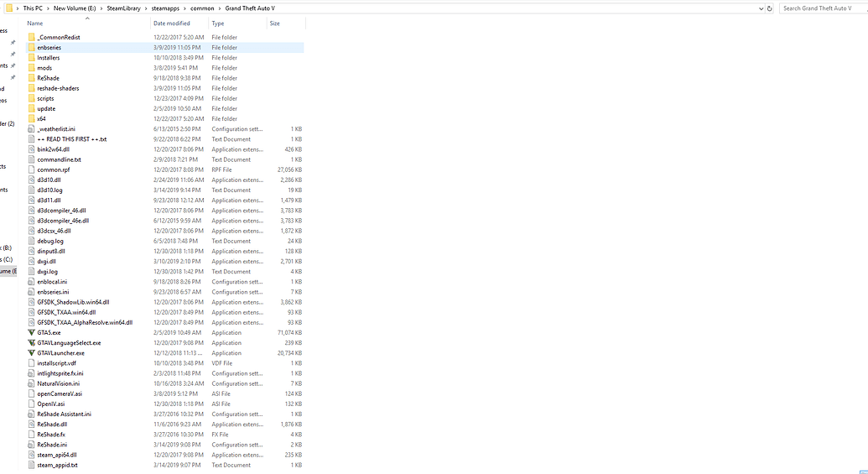Image resolution: width=868 pixels, height=474 pixels.
Task: Click the Search Grand Theft Auto V field
Action: 823,8
